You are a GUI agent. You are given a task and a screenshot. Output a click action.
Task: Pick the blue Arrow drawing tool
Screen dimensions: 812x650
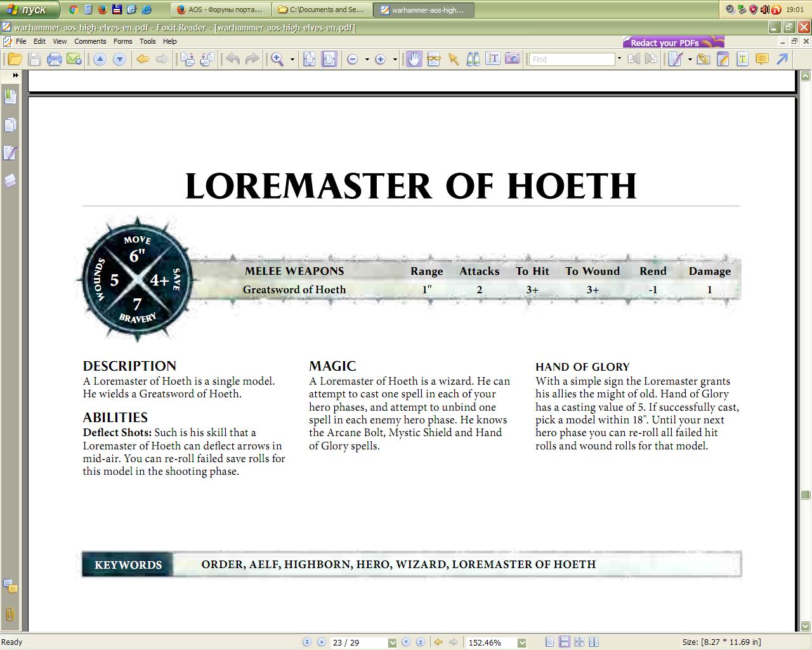[783, 59]
